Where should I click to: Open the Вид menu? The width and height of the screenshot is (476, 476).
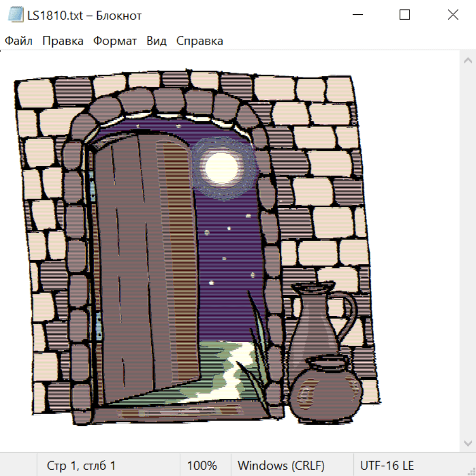(x=156, y=41)
